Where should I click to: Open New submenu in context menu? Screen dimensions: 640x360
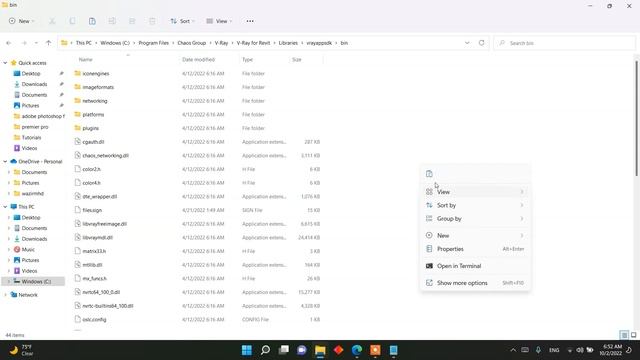[x=475, y=236]
